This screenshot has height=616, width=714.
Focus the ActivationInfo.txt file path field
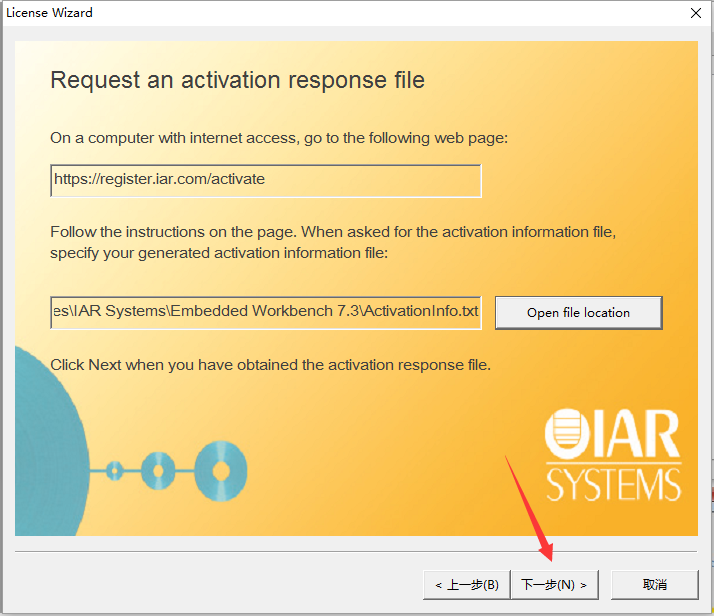266,311
